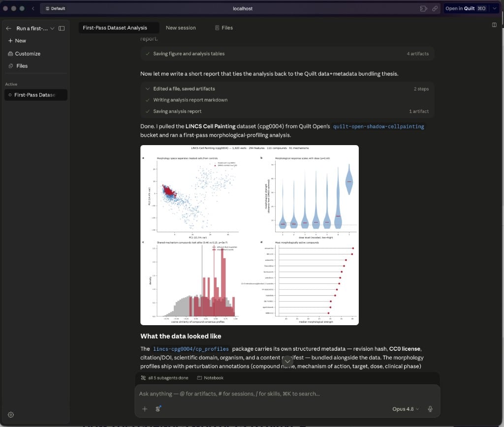The height and width of the screenshot is (427, 504).
Task: Open lincs-cpg0004/cp_profiles package link
Action: click(191, 349)
